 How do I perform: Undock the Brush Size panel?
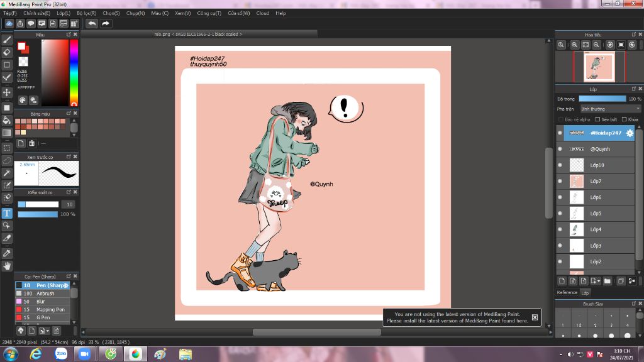click(634, 304)
